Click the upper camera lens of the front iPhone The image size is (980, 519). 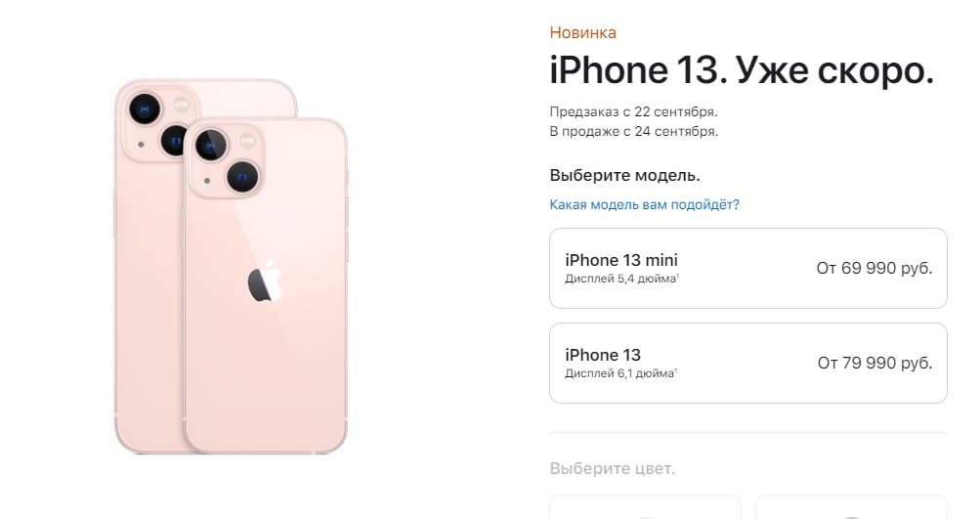click(211, 145)
